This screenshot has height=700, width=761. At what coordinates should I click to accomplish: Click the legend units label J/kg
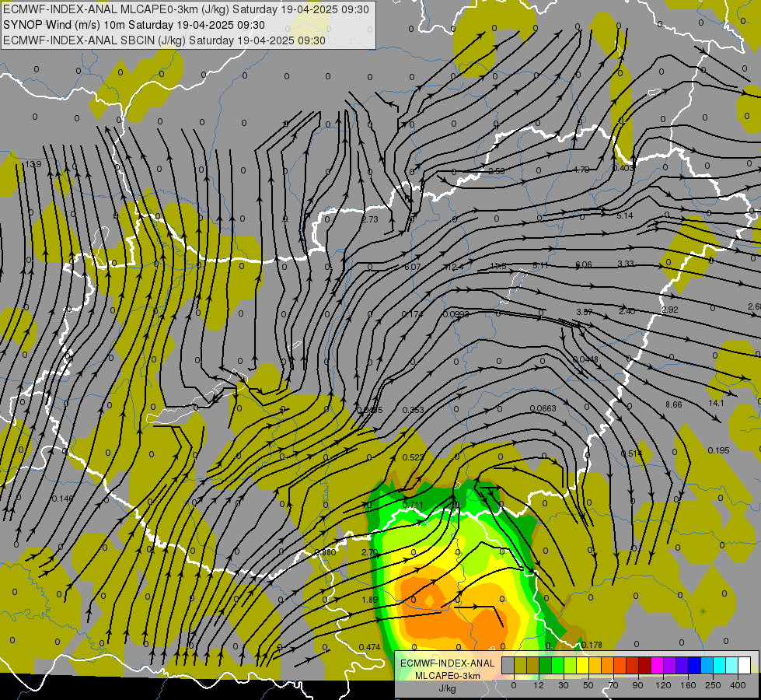coord(448,688)
